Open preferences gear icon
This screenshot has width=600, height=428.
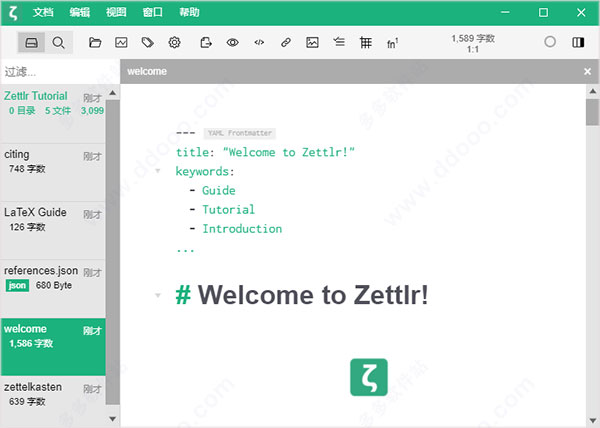(x=174, y=42)
